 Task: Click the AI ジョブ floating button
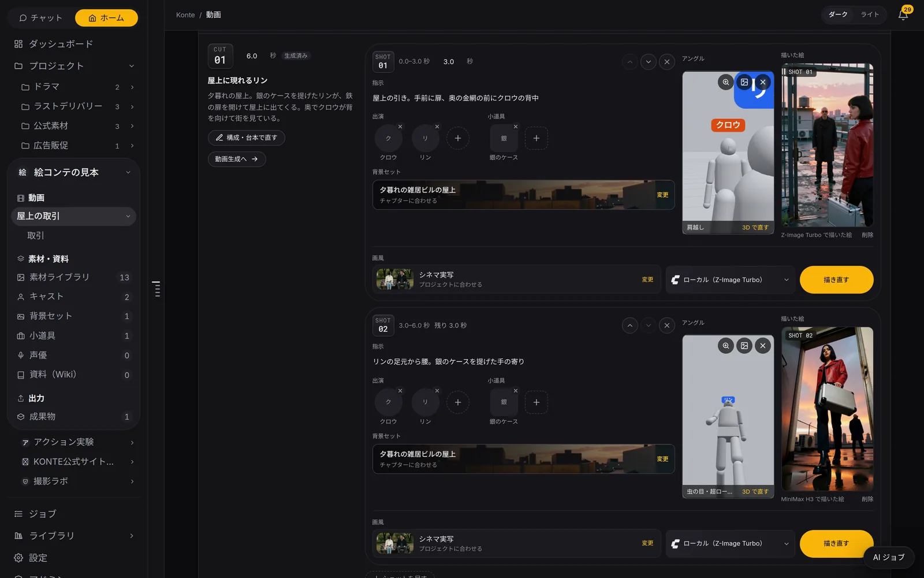pyautogui.click(x=889, y=557)
